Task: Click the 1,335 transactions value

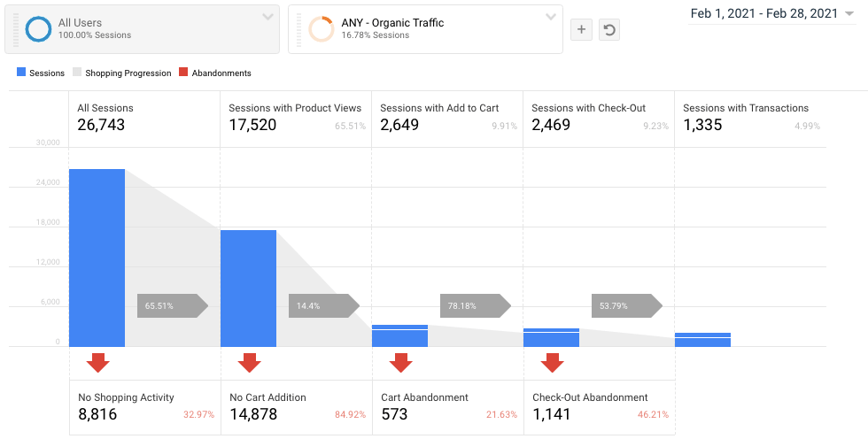Action: (702, 125)
